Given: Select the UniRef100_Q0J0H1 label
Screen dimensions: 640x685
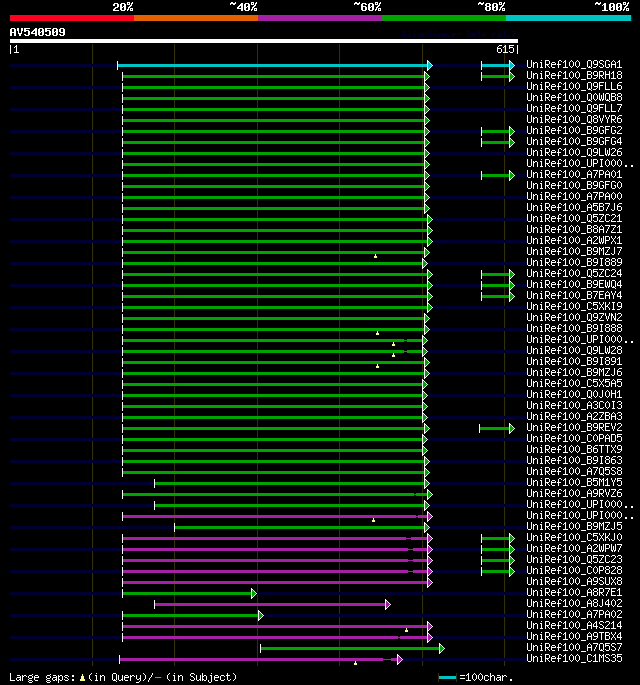Looking at the screenshot, I should tap(574, 394).
